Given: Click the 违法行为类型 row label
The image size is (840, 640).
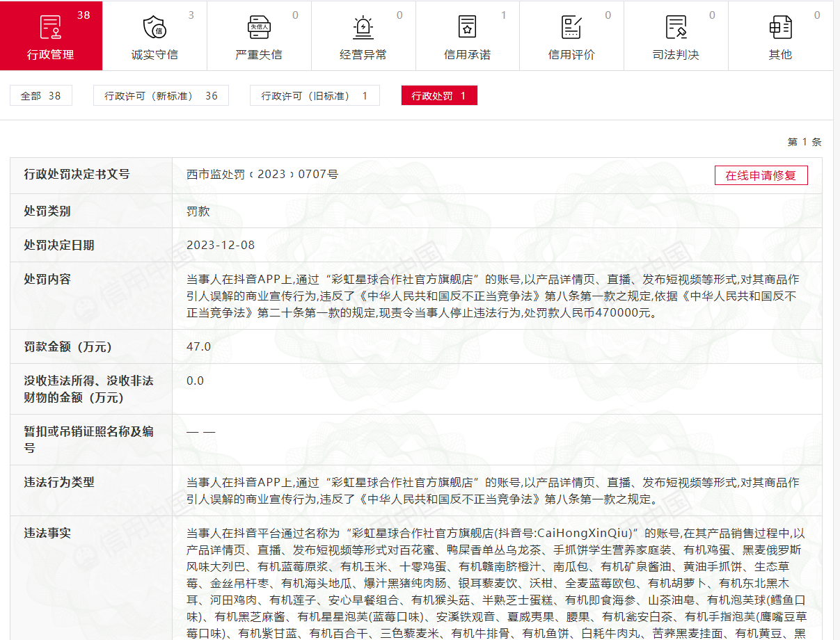Looking at the screenshot, I should 59,482.
